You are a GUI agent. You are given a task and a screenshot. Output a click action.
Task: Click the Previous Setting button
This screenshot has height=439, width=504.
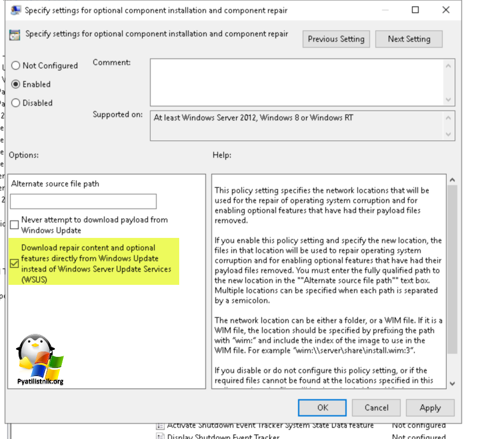coord(336,39)
